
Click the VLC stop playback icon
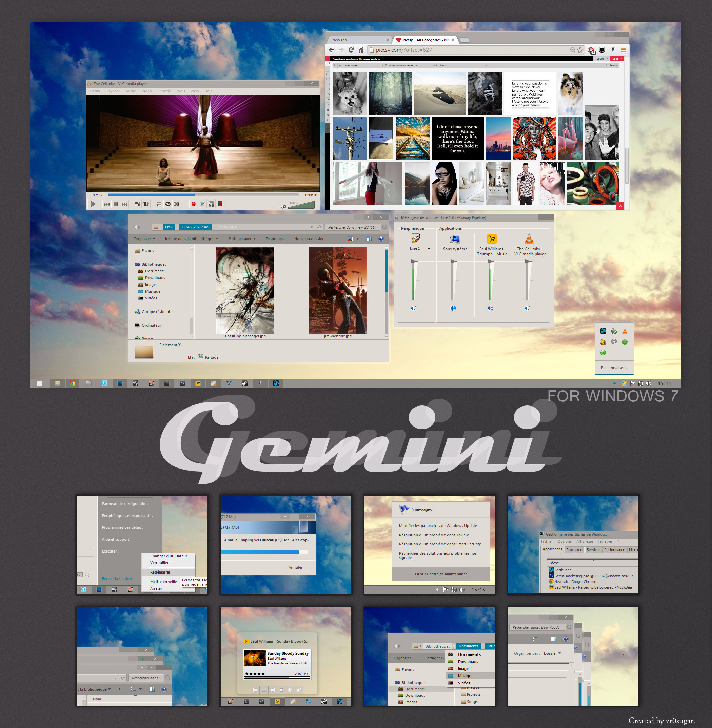[116, 204]
